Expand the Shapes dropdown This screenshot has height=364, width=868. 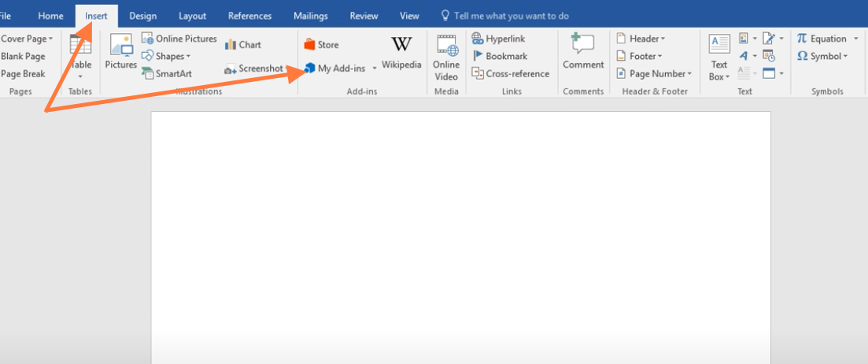point(187,57)
